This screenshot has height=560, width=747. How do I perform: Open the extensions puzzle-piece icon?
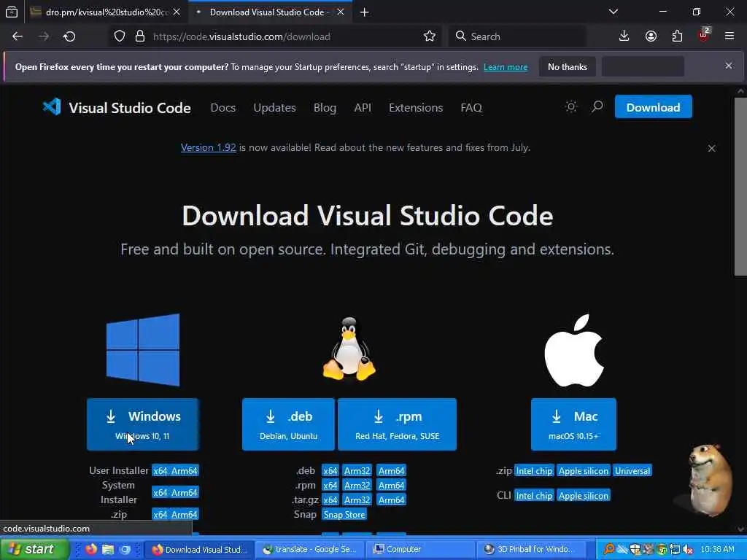click(677, 36)
